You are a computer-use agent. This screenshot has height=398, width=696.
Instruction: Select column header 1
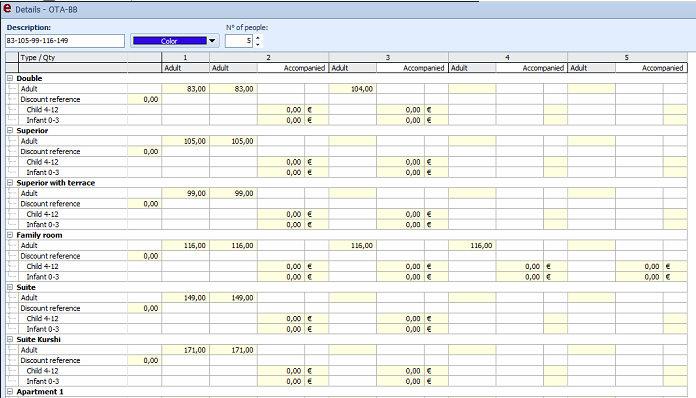(185, 57)
